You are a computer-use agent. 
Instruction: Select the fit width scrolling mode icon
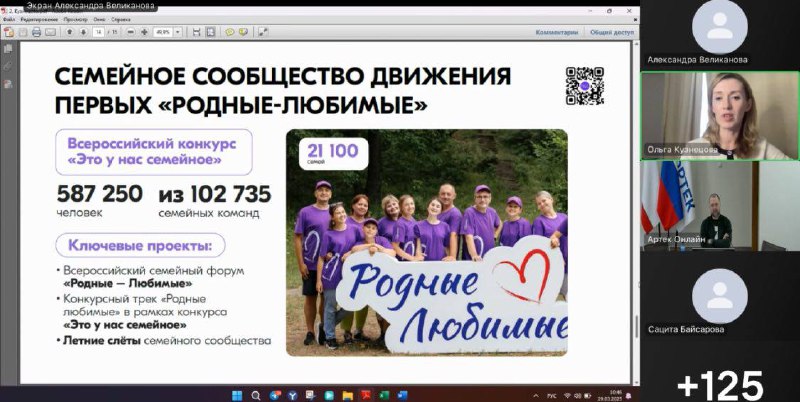[x=196, y=32]
